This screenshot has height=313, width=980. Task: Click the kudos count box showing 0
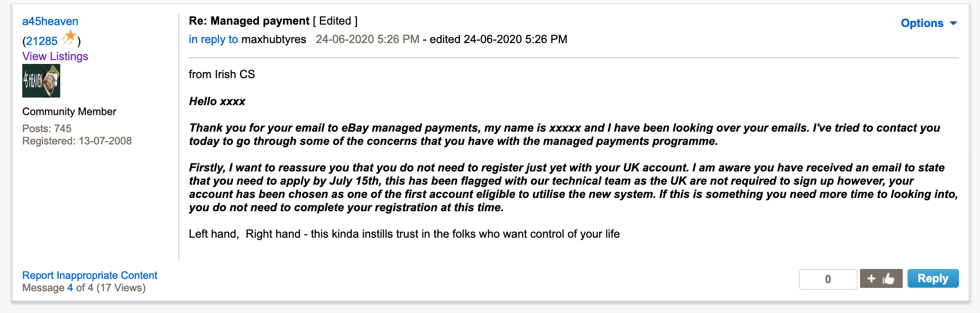pos(828,279)
